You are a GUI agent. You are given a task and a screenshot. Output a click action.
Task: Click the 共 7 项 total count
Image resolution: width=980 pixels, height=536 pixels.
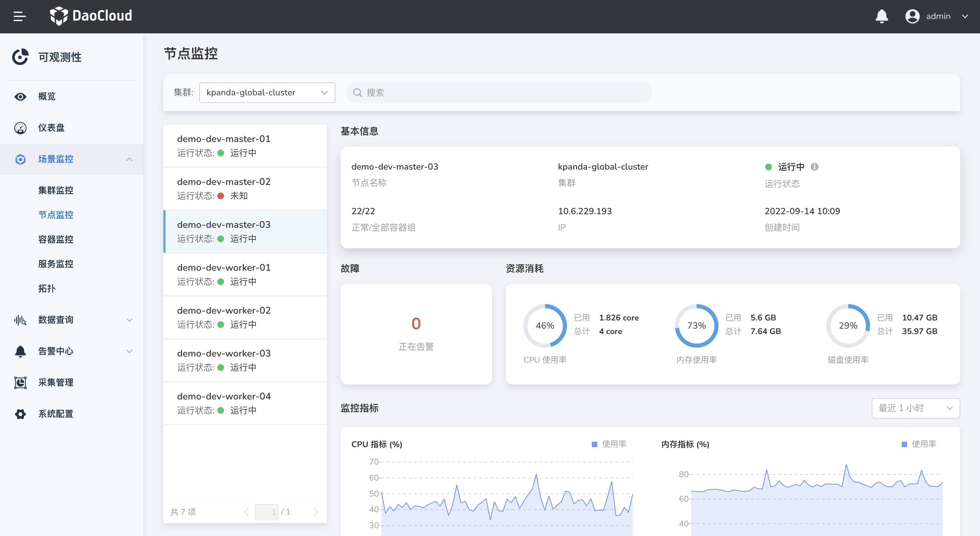pos(183,512)
